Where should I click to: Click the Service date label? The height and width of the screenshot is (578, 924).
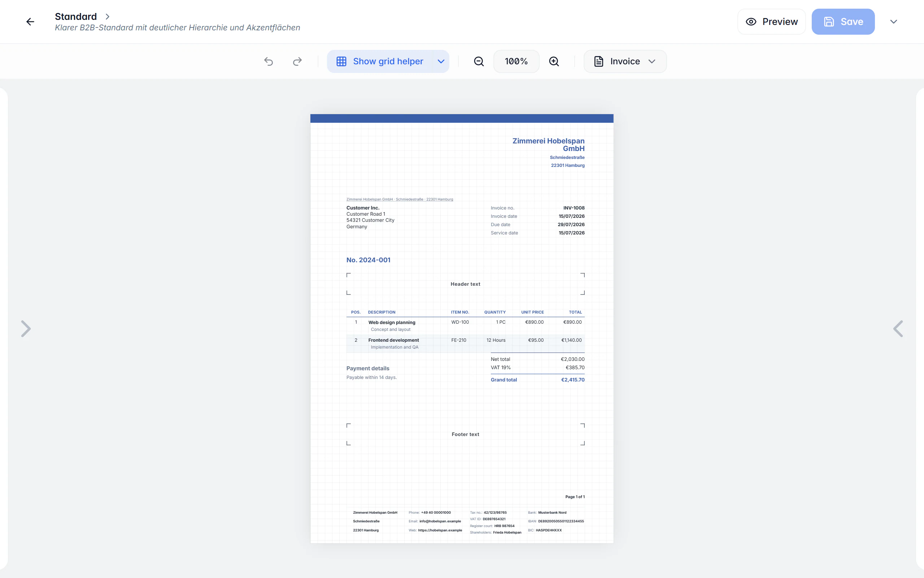click(x=504, y=233)
